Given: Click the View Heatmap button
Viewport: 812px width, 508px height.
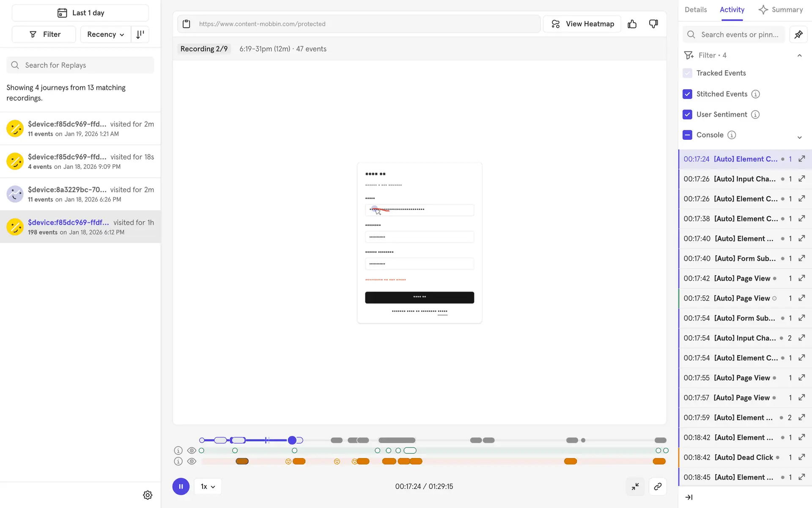Looking at the screenshot, I should tap(582, 24).
